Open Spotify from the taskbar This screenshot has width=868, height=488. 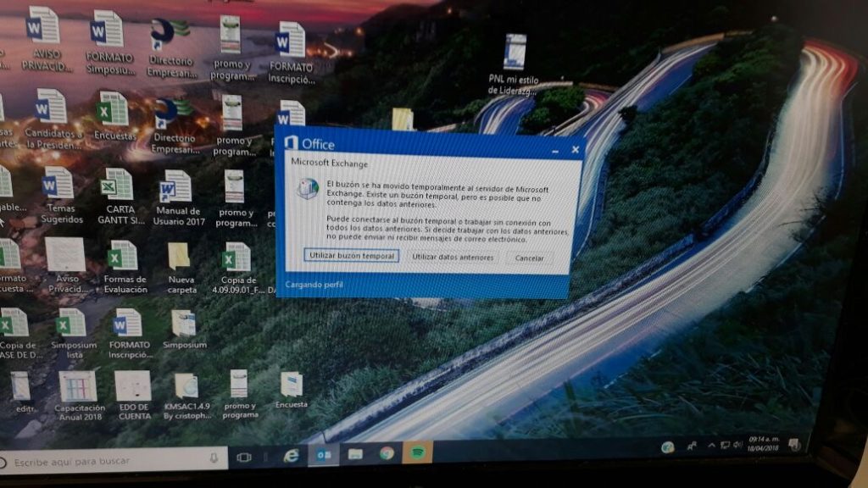click(417, 452)
